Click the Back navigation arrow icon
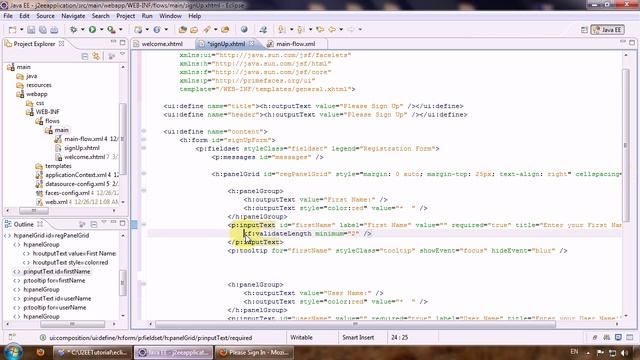 332,29
